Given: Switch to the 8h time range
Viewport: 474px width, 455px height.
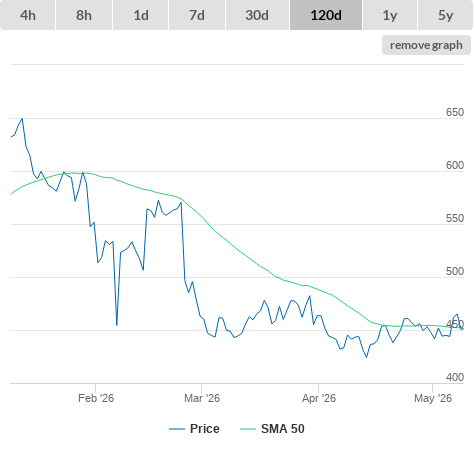Looking at the screenshot, I should click(84, 15).
